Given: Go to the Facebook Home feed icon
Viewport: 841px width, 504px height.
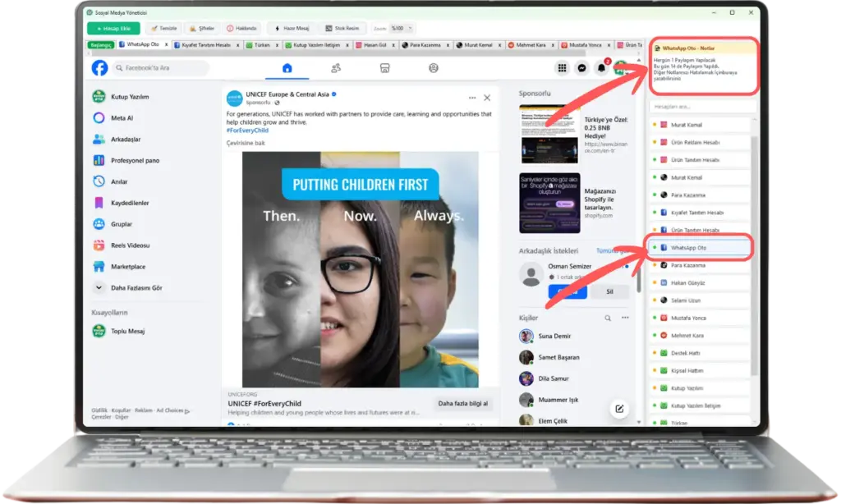Looking at the screenshot, I should (287, 68).
